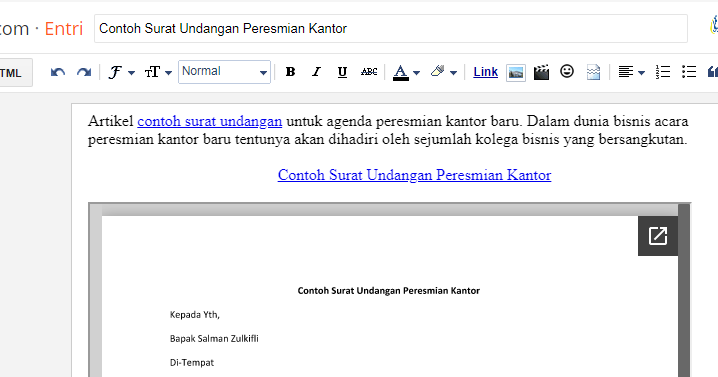
Task: Toggle italic formatting
Action: pos(316,72)
